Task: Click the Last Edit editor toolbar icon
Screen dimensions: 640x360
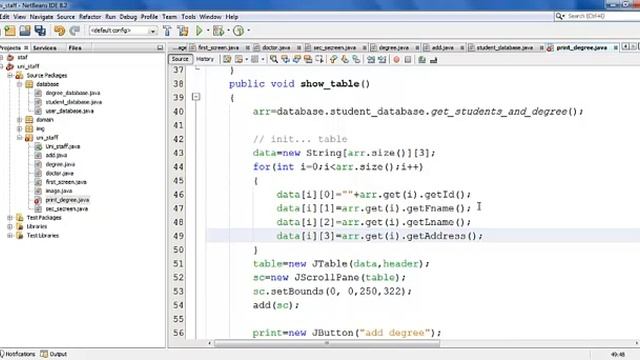Action: point(227,60)
